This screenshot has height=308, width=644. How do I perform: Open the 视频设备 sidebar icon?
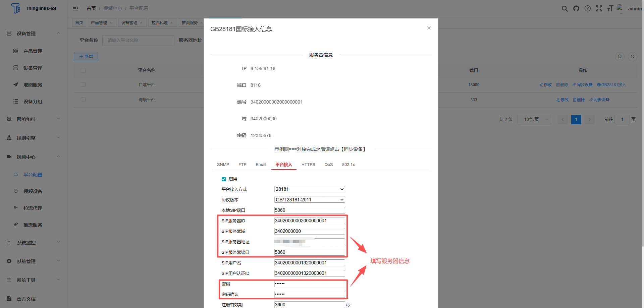coord(16,191)
